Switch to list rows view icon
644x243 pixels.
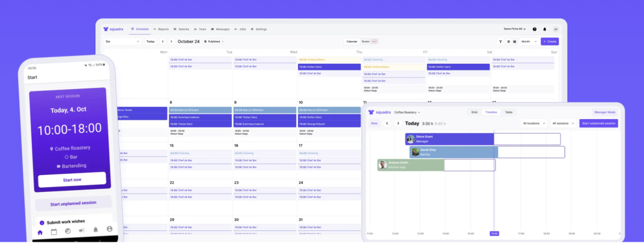pos(514,42)
